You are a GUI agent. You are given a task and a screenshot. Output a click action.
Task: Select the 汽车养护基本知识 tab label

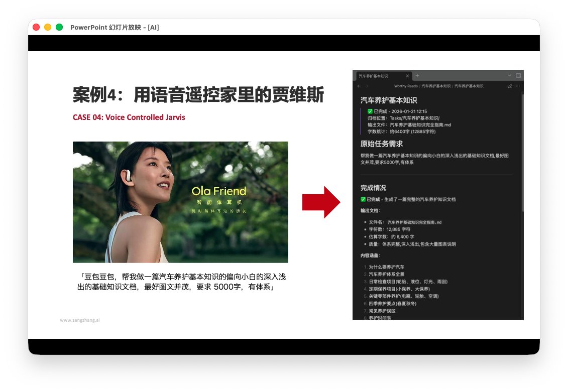click(374, 76)
